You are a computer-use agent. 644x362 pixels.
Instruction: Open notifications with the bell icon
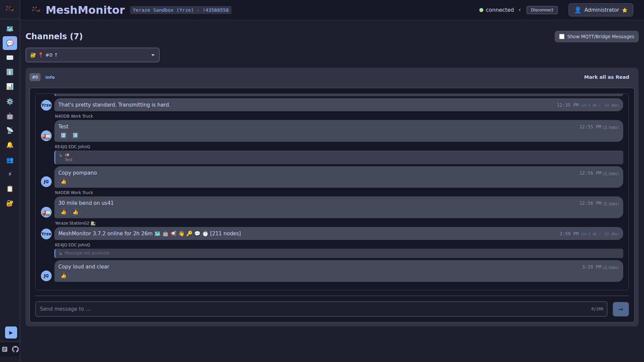pos(10,144)
